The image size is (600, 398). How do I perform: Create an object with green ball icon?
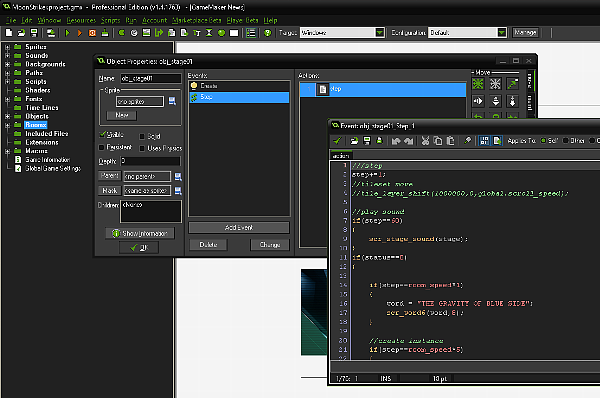coord(222,33)
